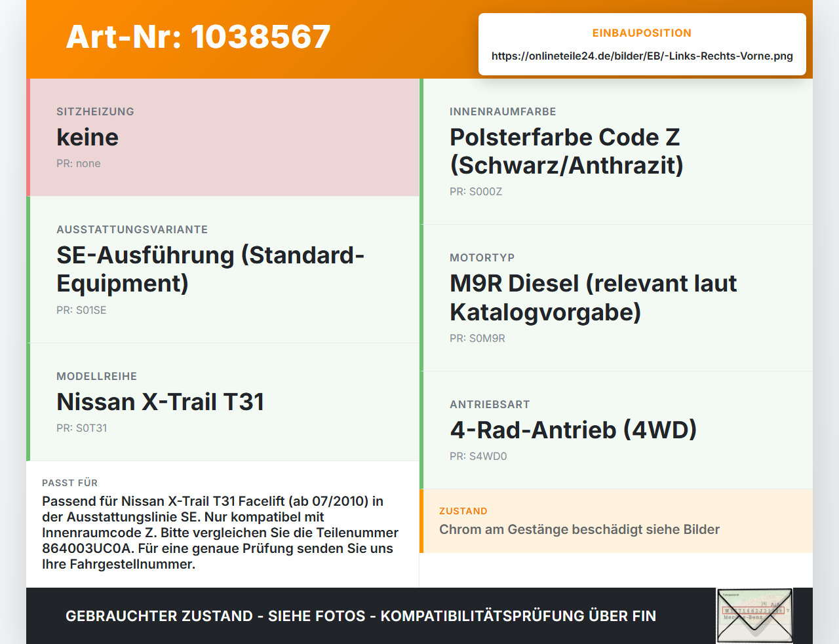The width and height of the screenshot is (839, 644).
Task: Click the ANTRIEBSART label
Action: point(490,404)
